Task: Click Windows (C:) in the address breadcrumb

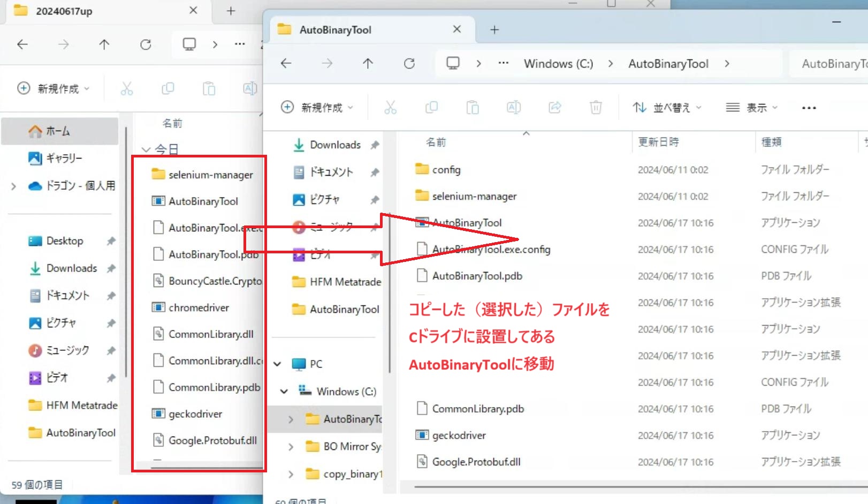Action: pos(558,64)
